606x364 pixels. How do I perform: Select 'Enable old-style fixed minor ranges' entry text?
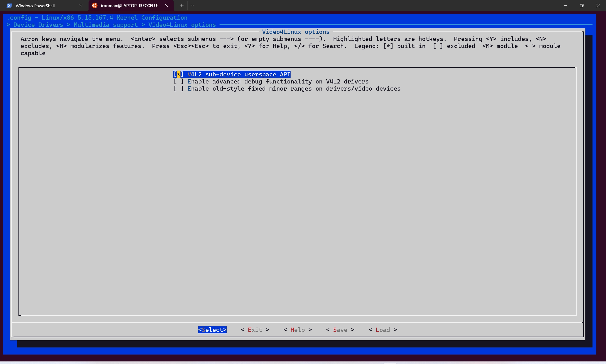tap(294, 88)
